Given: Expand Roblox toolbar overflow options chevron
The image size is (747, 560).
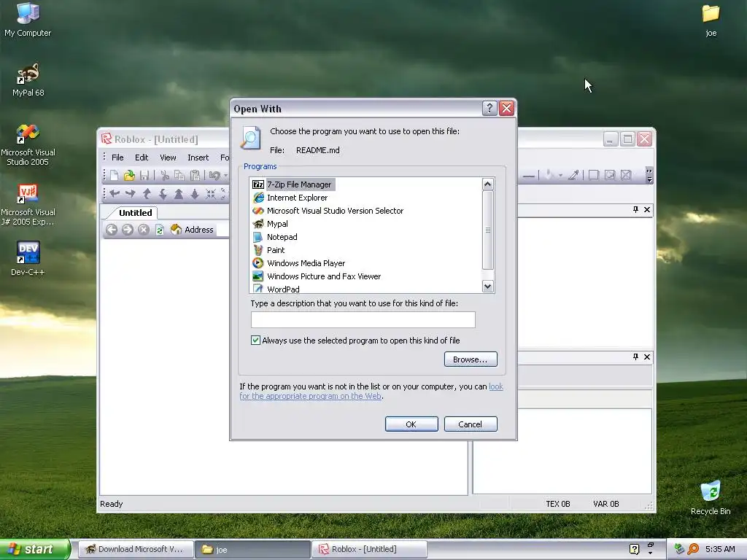Looking at the screenshot, I should [649, 175].
